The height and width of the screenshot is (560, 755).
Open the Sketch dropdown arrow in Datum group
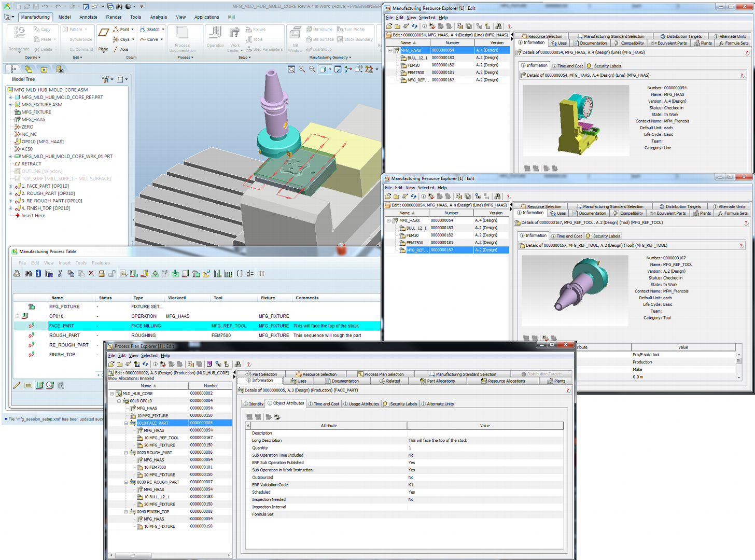tap(163, 30)
